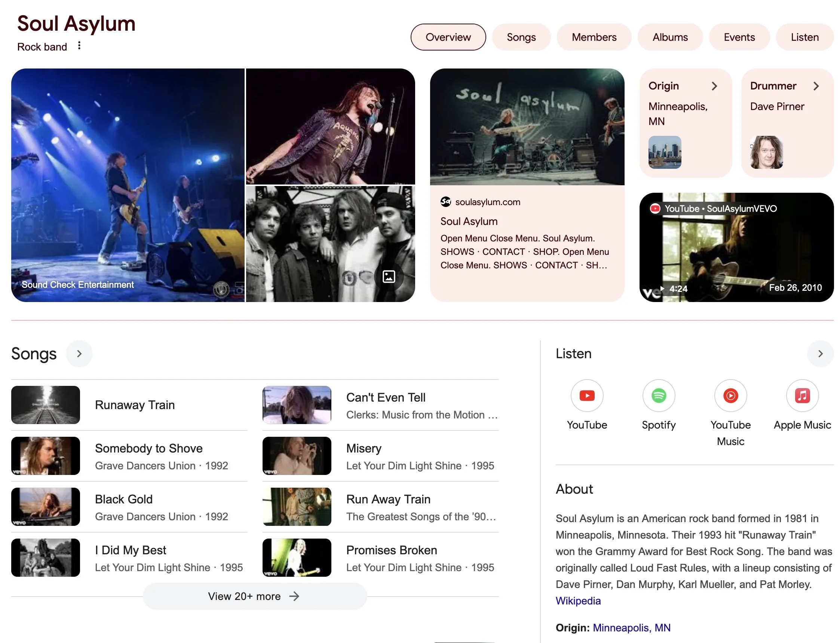Click the soulasylum.com site favicon
This screenshot has width=840, height=643.
[445, 202]
